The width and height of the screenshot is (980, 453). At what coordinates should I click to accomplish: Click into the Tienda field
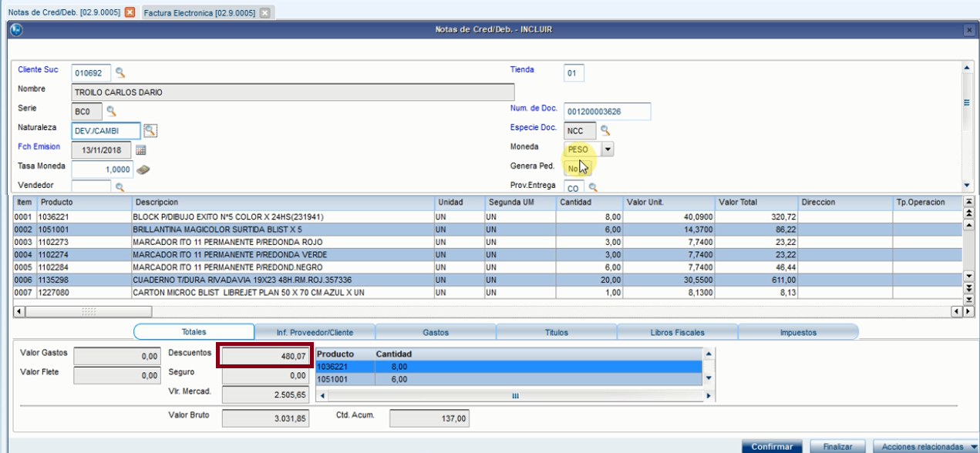574,74
